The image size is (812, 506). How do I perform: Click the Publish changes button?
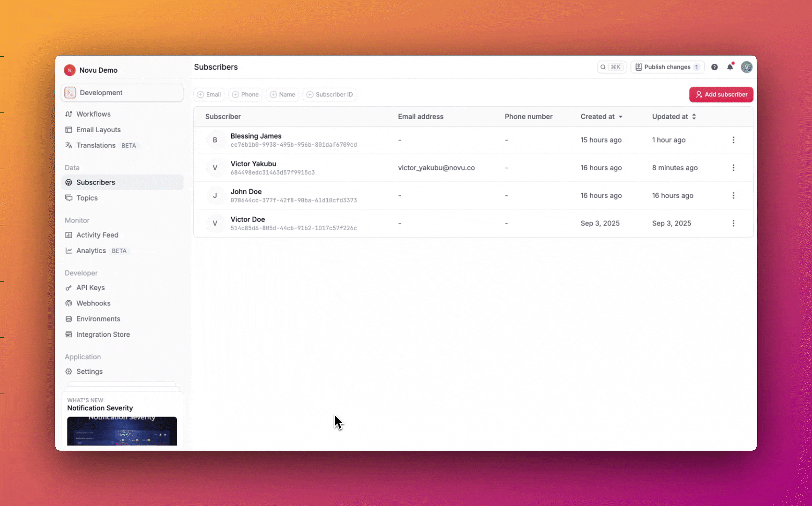[667, 67]
